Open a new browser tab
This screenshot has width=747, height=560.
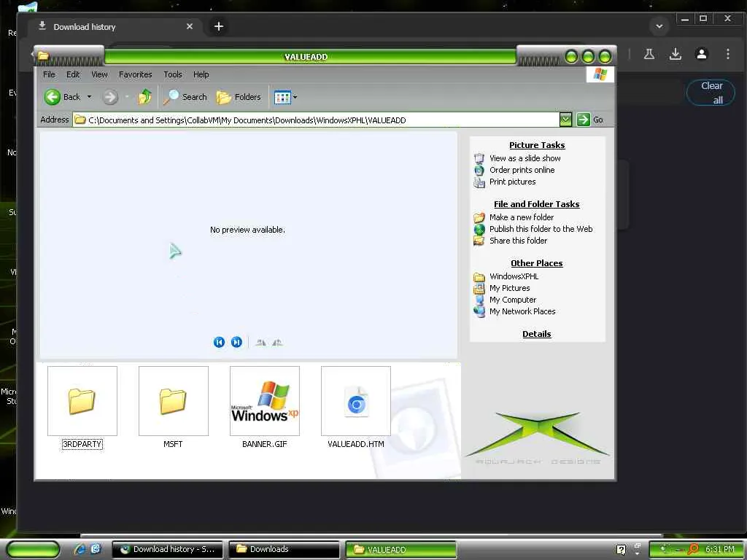219,27
